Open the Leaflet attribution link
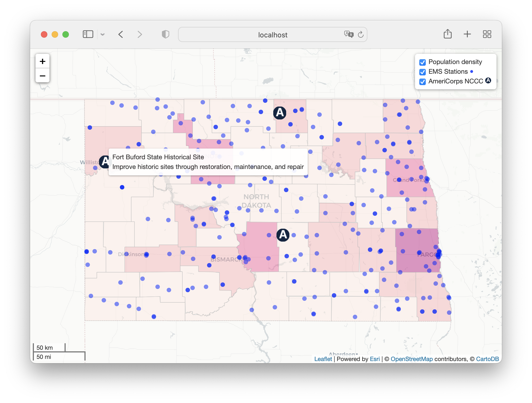Image resolution: width=532 pixels, height=403 pixels. [323, 359]
